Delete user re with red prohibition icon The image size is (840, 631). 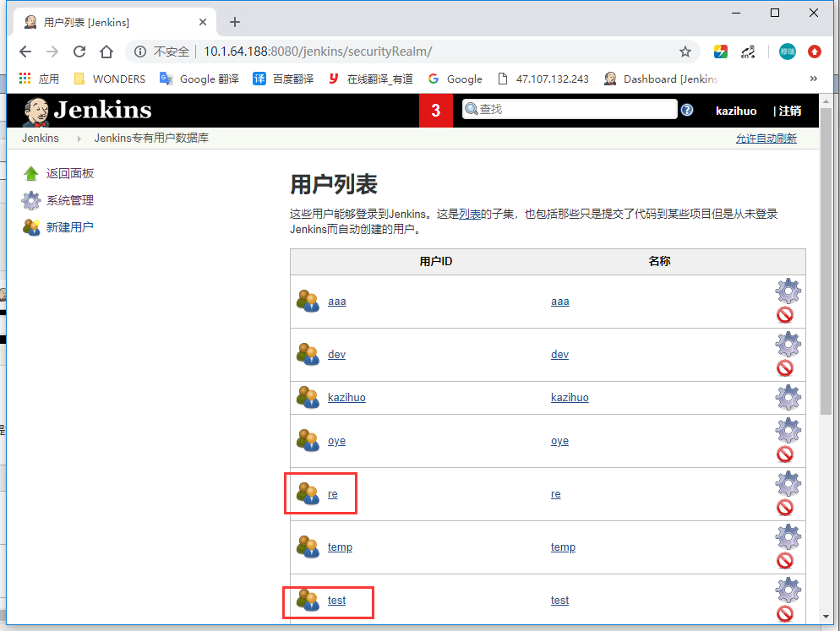coord(785,508)
